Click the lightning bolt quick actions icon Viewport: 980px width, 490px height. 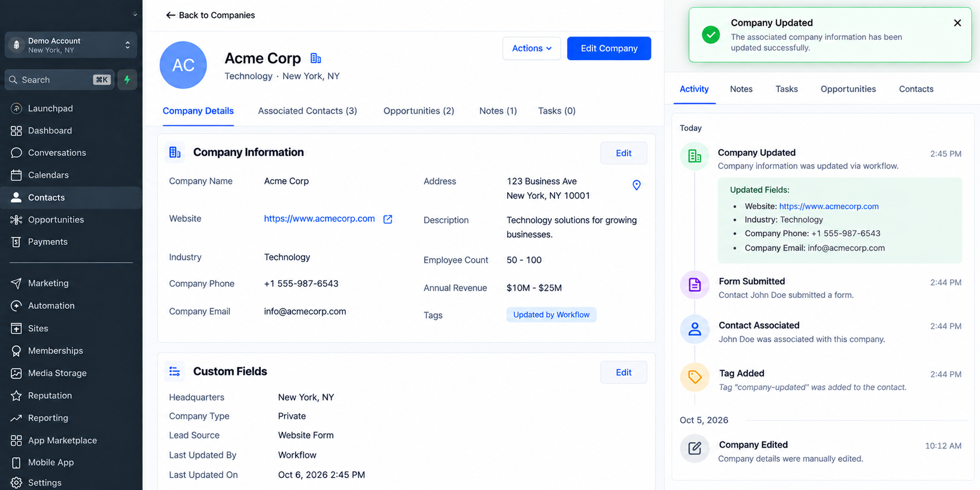(x=127, y=80)
